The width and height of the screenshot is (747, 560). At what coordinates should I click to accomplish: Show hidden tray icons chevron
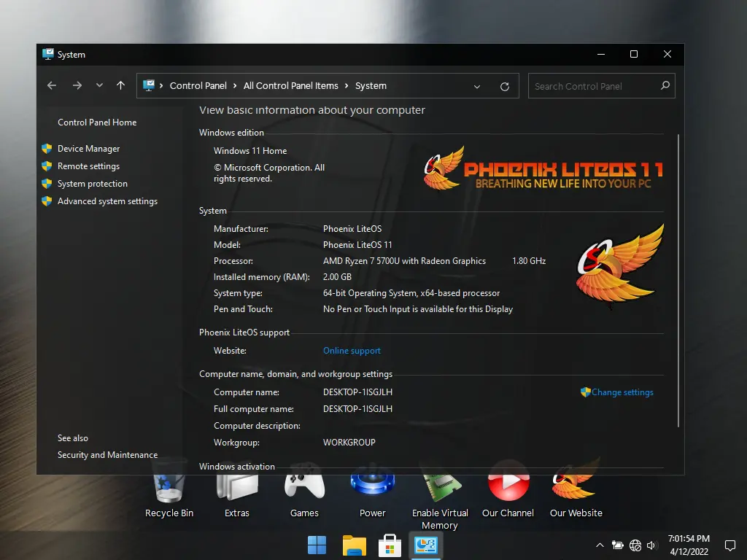(x=600, y=545)
